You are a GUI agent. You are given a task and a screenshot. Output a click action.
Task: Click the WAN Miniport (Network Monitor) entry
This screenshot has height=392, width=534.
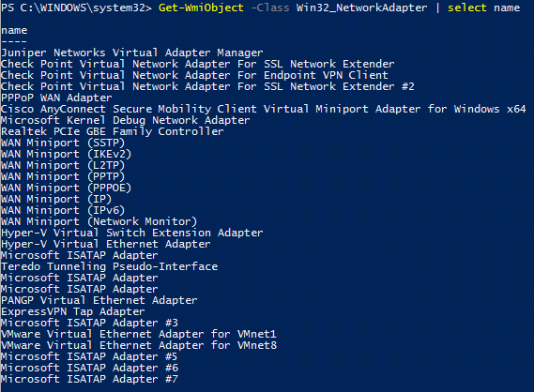pos(99,221)
